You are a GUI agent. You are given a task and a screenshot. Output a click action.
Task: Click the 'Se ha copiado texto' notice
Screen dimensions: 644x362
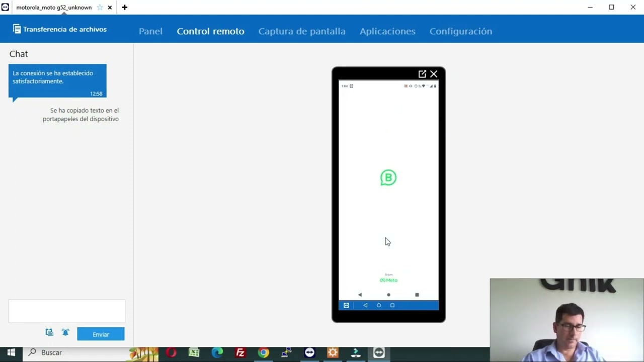pos(80,115)
